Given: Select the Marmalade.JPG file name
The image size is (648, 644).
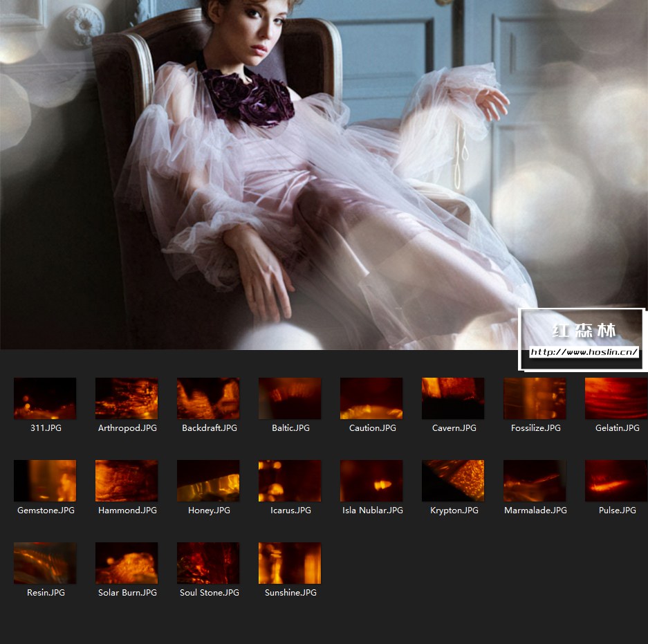Looking at the screenshot, I should (x=535, y=510).
